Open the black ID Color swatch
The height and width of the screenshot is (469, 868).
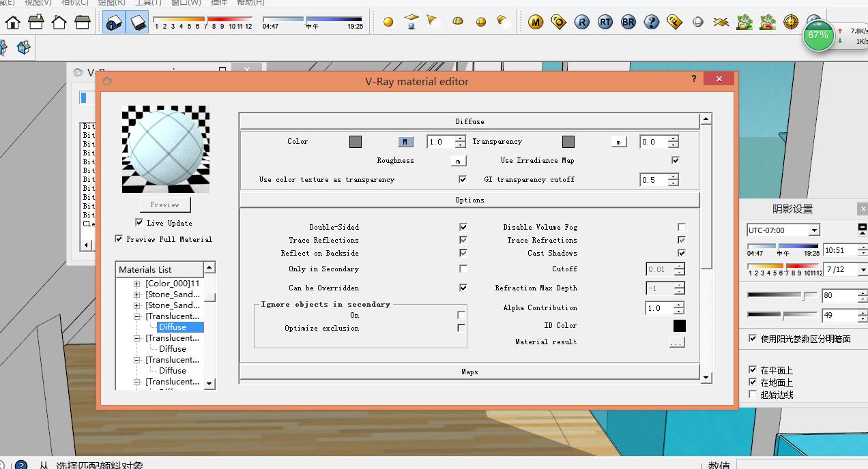coord(679,326)
